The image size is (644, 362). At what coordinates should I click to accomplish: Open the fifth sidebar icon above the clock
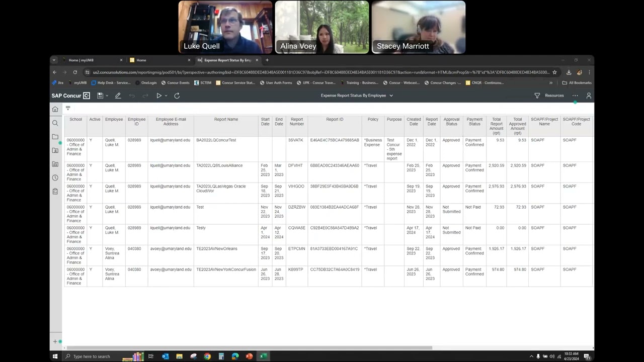click(x=55, y=164)
